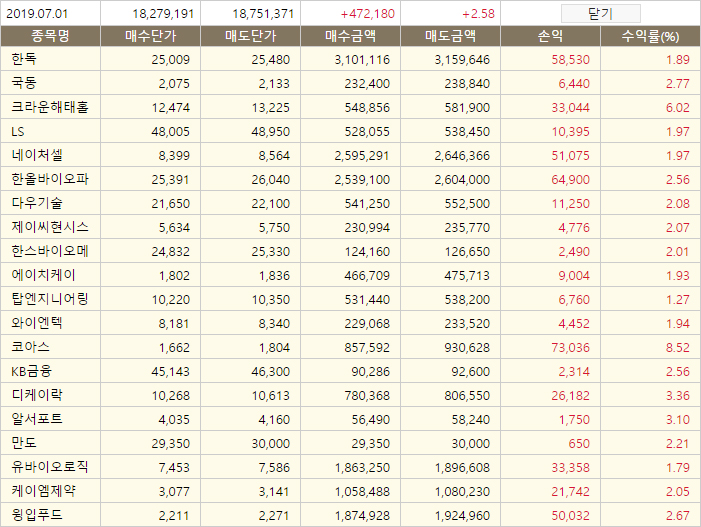Click 국동 sell amount 238,840
The image size is (701, 527).
click(x=467, y=84)
